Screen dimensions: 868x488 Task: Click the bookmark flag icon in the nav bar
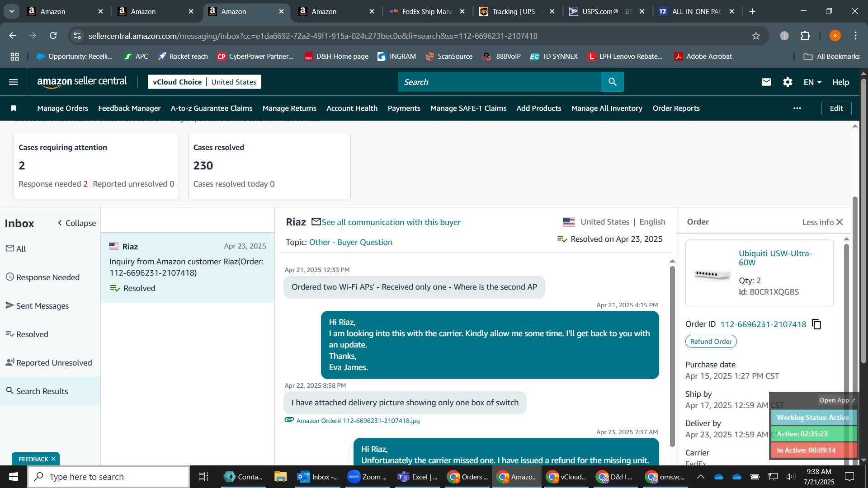point(14,108)
